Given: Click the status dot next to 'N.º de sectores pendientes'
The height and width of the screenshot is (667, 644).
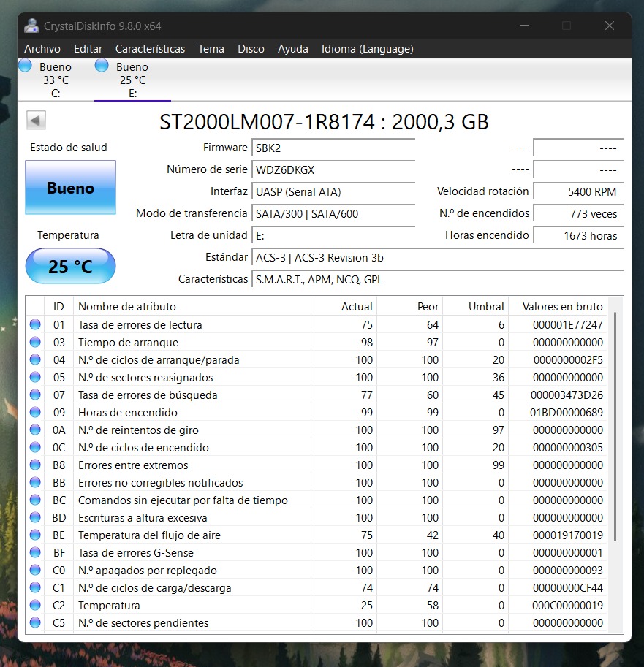Looking at the screenshot, I should pos(35,622).
